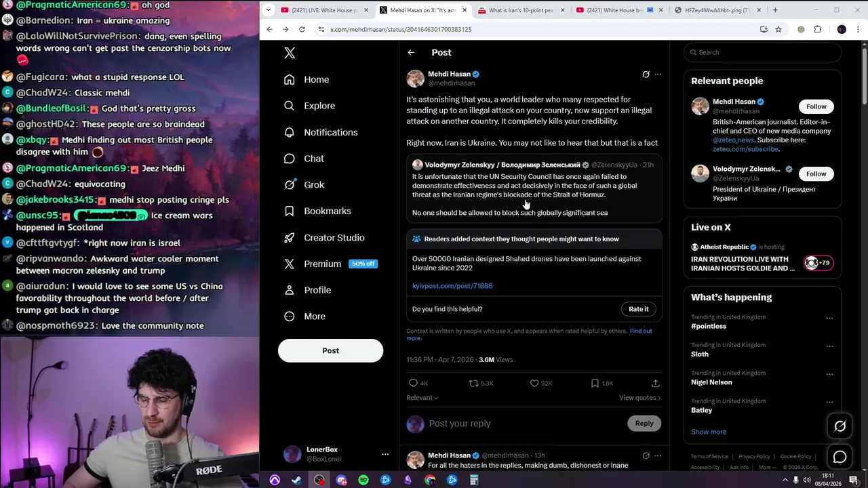This screenshot has height=488, width=868.
Task: Switch to the HFZey4IWwAAhbt-.png tab
Action: tap(716, 10)
